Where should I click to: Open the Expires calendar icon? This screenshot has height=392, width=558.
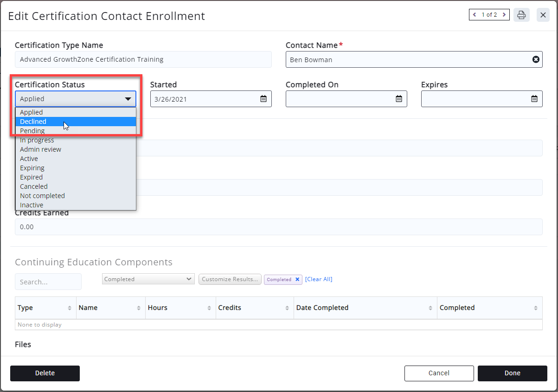[x=534, y=99]
